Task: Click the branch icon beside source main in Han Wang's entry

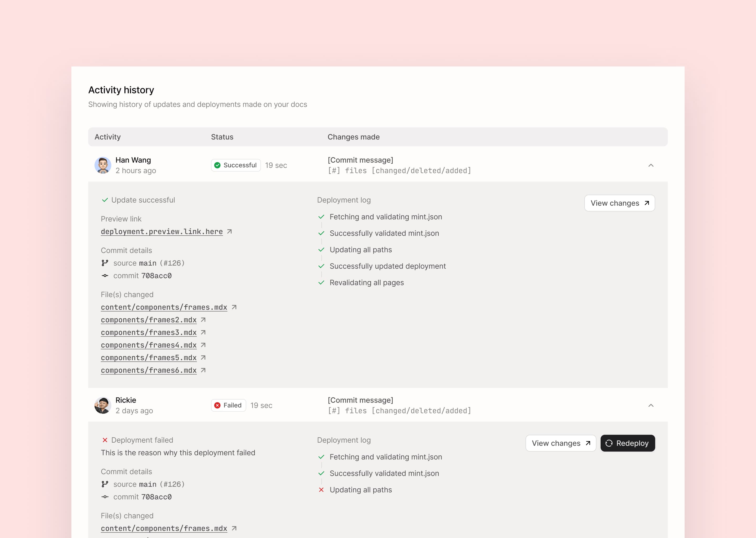Action: (105, 263)
